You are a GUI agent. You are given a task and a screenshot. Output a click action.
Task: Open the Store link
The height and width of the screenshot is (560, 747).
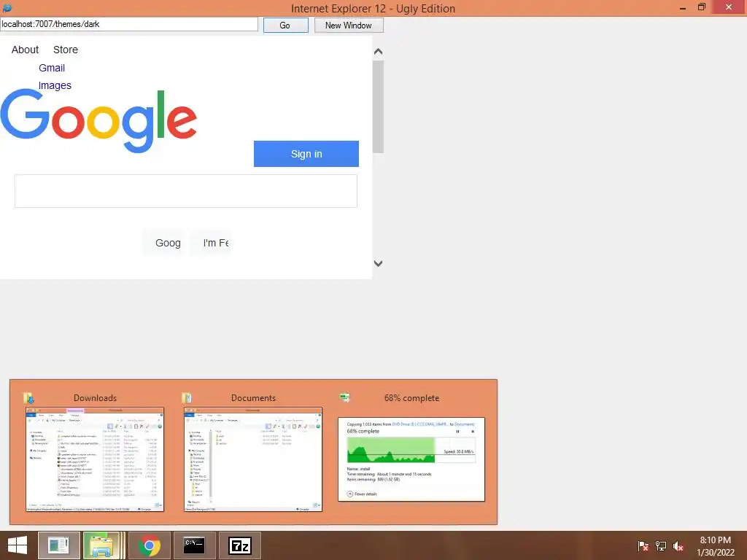65,50
